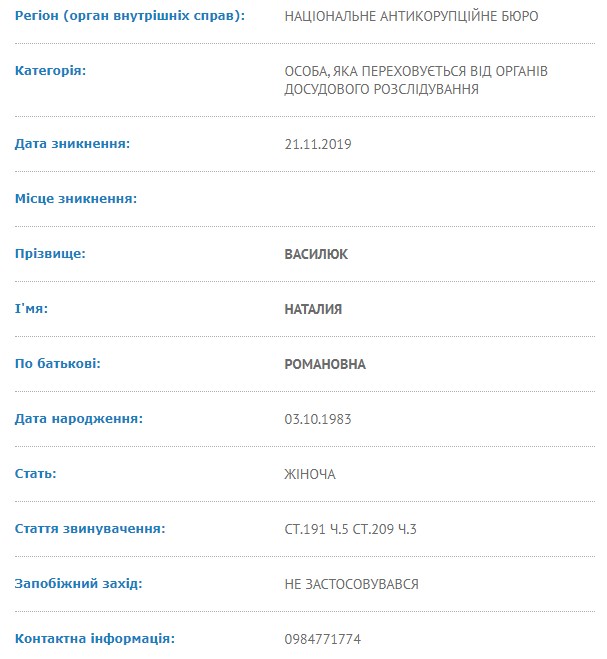The image size is (607, 659).
Task: Select the 'НАЦІОНАЛЬНЕ АНТИКОРУПЦІЙНЕ БЮРО' value text
Action: [411, 16]
